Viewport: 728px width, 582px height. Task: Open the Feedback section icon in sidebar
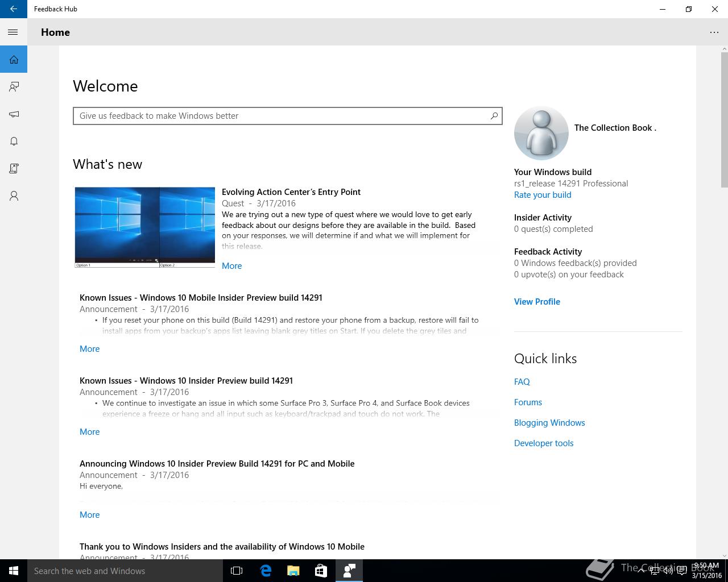[14, 86]
